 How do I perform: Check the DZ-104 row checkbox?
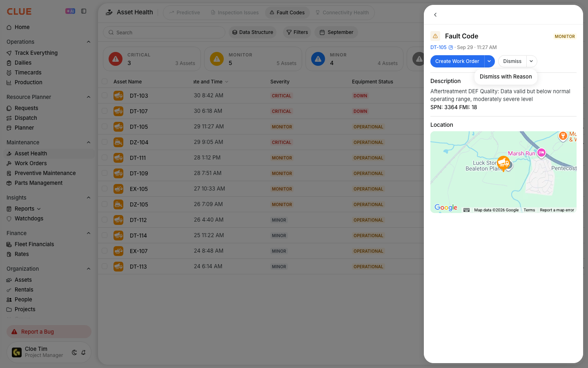(x=105, y=142)
